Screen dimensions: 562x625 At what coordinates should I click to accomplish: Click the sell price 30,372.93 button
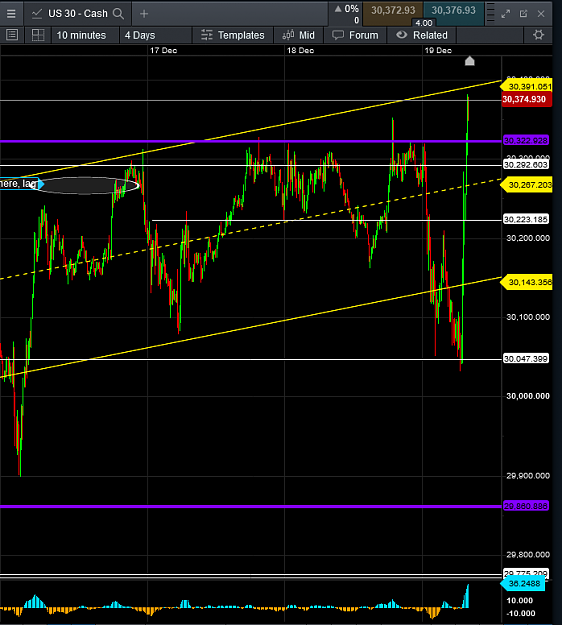click(393, 11)
